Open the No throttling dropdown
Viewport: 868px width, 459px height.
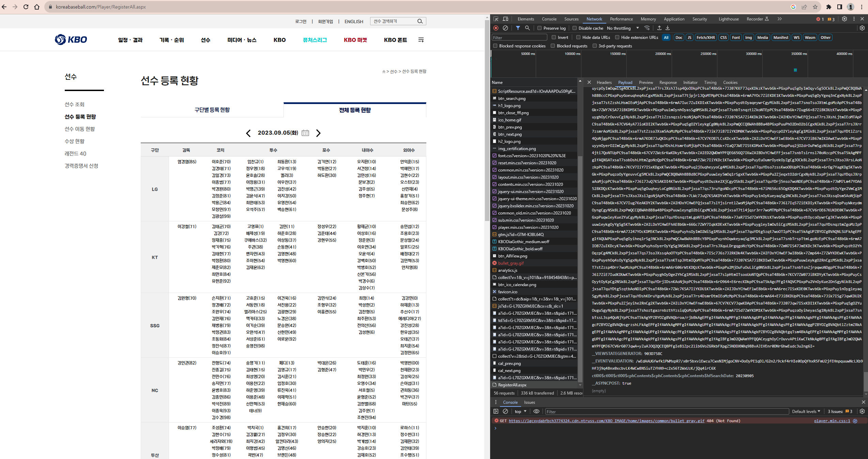pyautogui.click(x=623, y=28)
